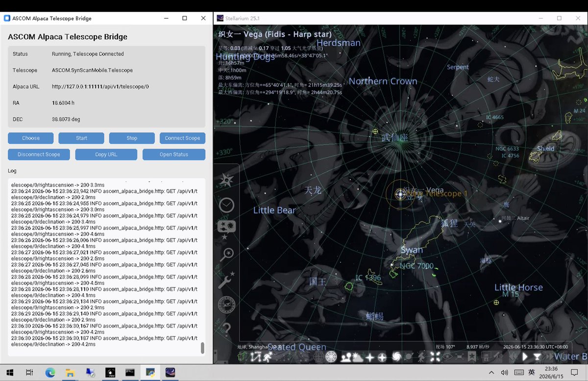Open taskbar clock showing 23:36
The width and height of the screenshot is (588, 381).
tap(551, 373)
